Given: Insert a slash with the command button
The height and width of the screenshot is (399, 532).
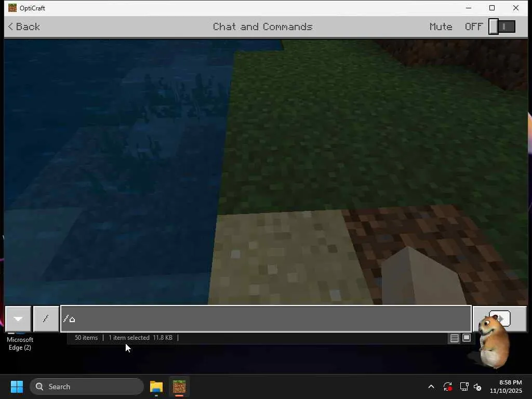Looking at the screenshot, I should 46,318.
